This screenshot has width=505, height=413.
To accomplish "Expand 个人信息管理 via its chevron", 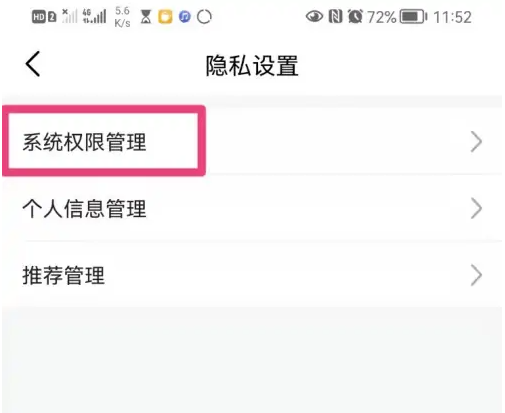I will 477,208.
